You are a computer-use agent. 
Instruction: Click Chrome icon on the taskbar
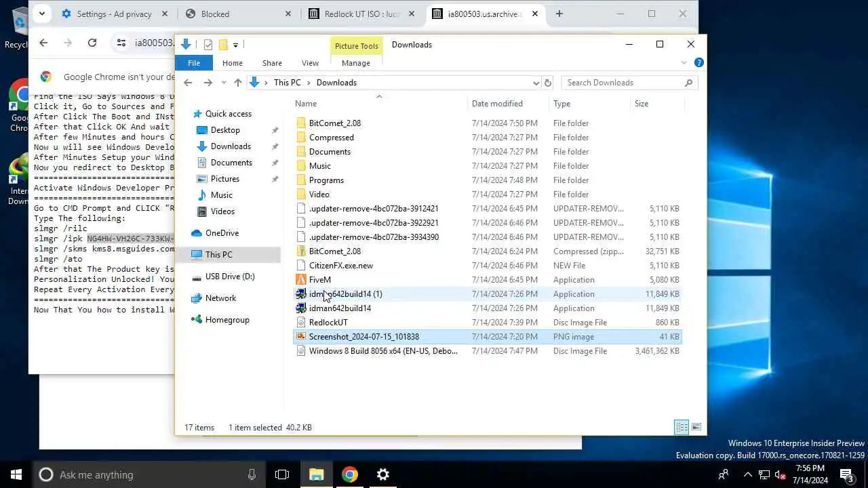pos(350,474)
